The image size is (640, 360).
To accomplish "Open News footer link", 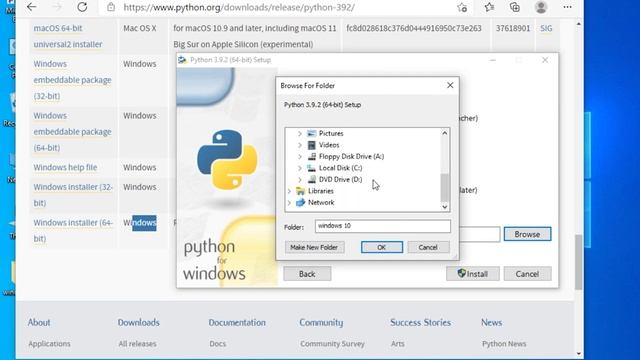I will click(491, 322).
